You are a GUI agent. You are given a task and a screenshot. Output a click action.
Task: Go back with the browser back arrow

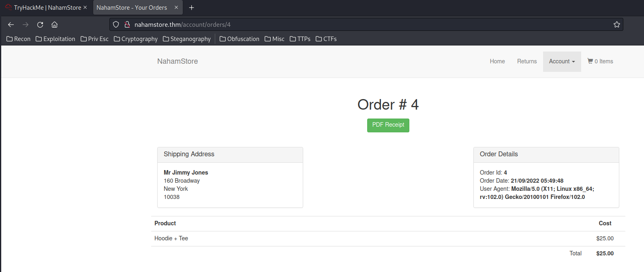(11, 25)
